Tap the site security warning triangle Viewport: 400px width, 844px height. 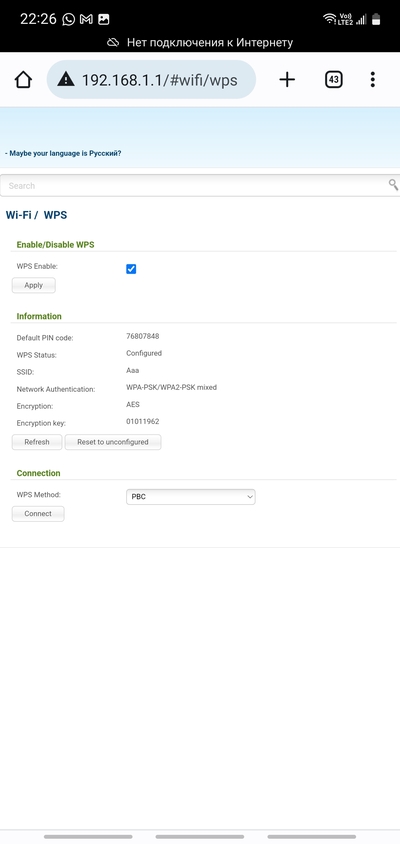click(x=66, y=80)
